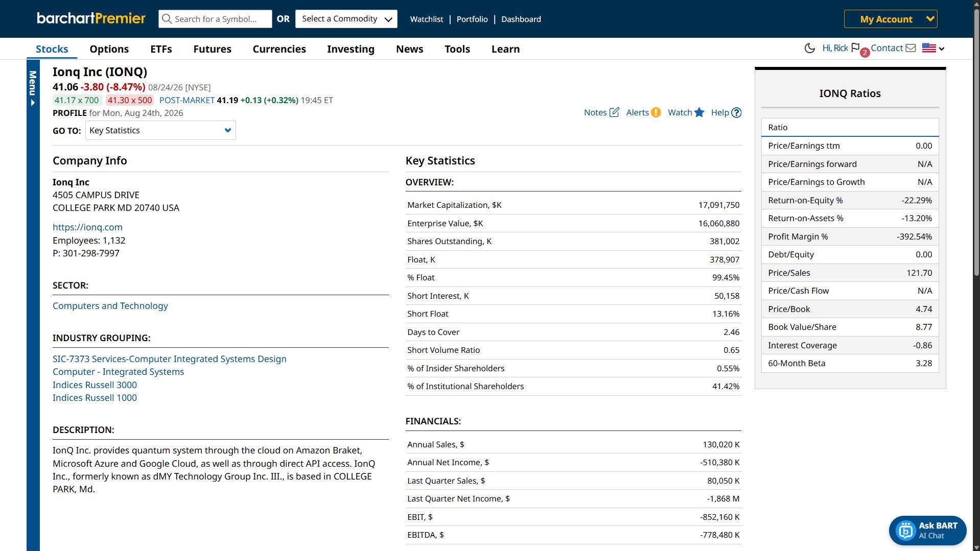This screenshot has height=551, width=980.
Task: Open Indices Russell 3000 link
Action: point(95,385)
